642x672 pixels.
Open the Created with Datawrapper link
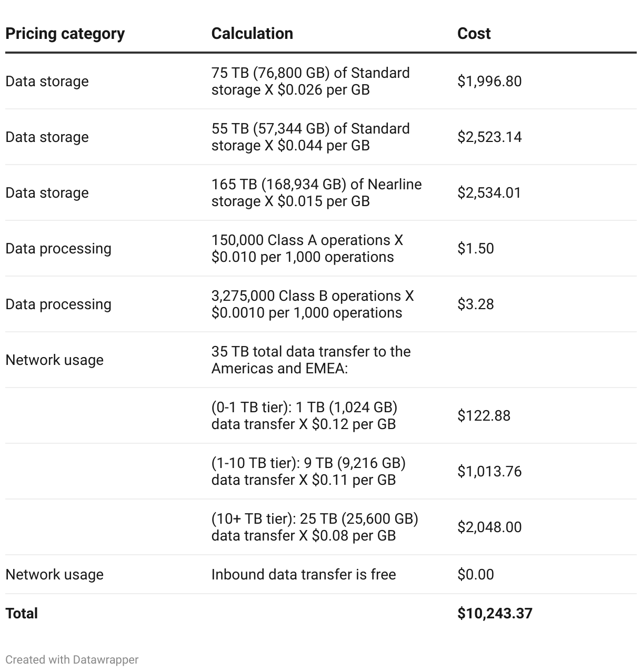pos(72,659)
